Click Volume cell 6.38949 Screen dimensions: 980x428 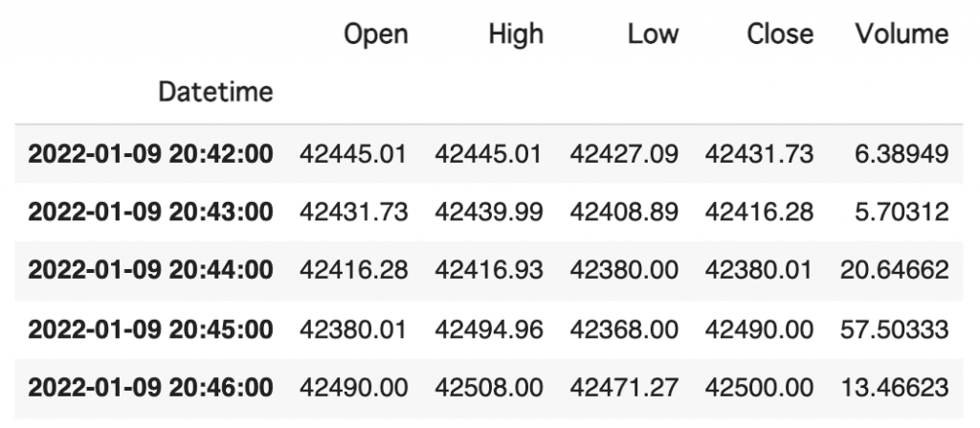tap(902, 154)
